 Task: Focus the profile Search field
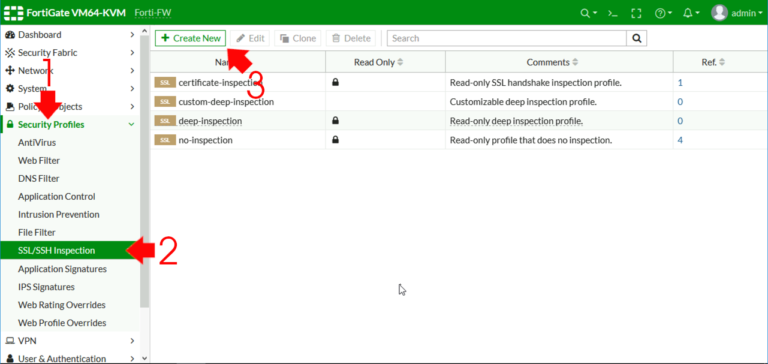point(507,38)
